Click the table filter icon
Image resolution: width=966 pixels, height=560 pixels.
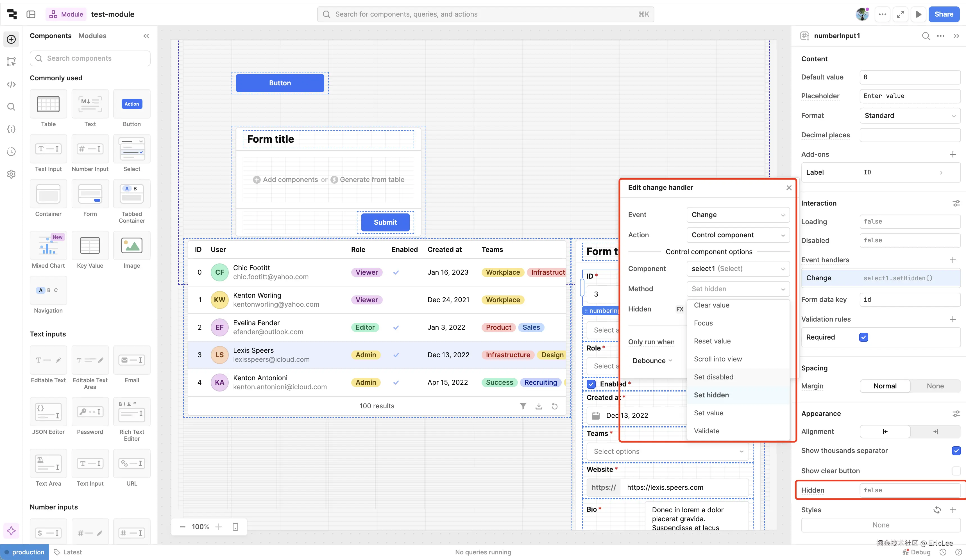click(523, 406)
